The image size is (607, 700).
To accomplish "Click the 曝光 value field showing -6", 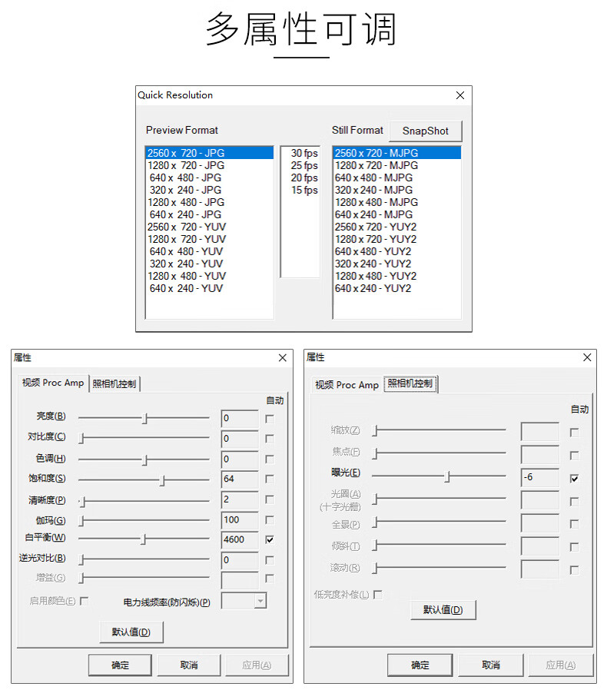I will point(540,477).
